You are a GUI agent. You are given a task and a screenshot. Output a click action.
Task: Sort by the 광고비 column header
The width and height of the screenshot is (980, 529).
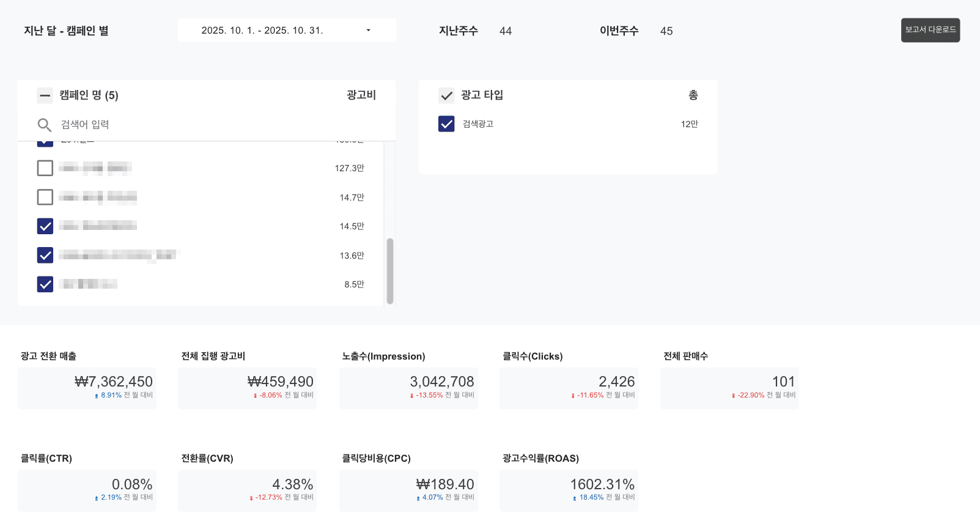[361, 95]
